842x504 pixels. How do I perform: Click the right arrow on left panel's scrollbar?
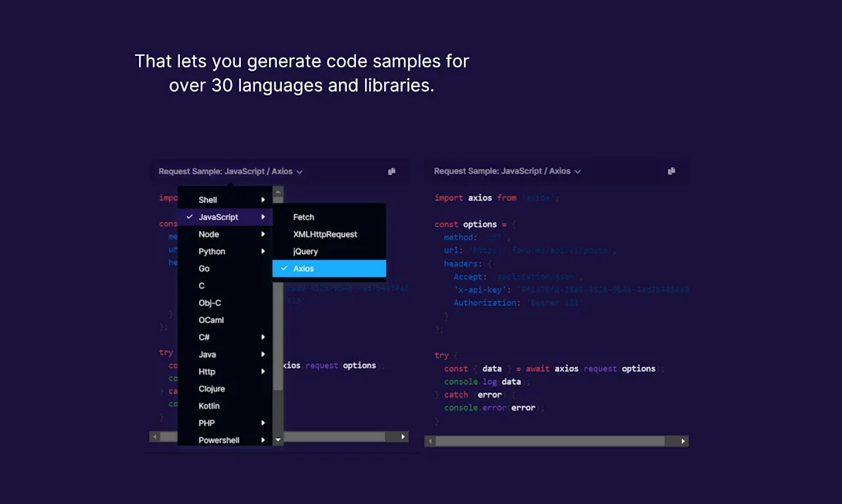[402, 437]
